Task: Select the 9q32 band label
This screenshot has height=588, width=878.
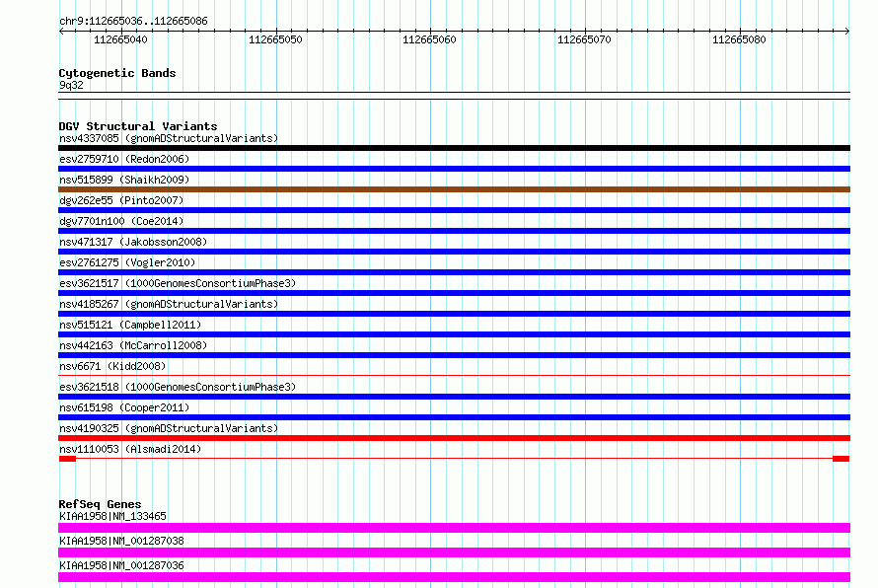Action: coord(71,85)
